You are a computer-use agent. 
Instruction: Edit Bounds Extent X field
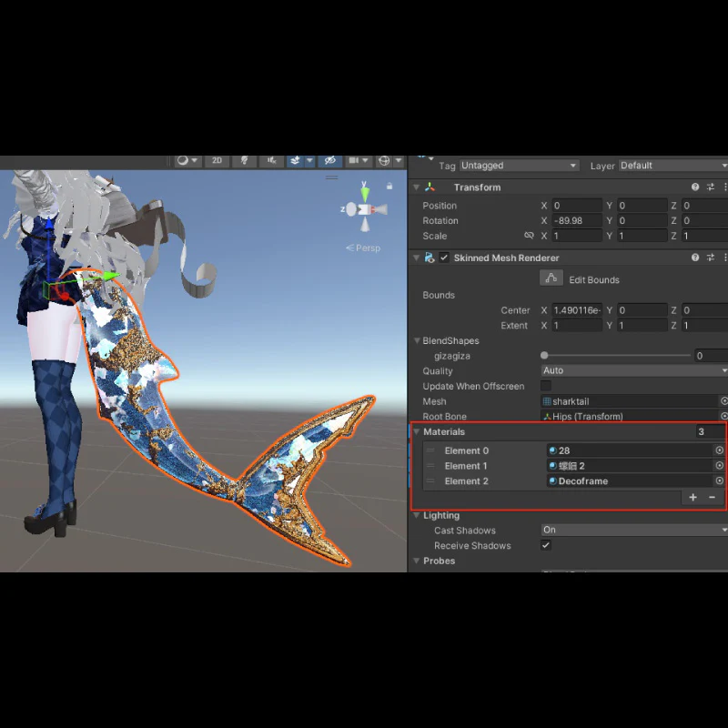tap(577, 326)
